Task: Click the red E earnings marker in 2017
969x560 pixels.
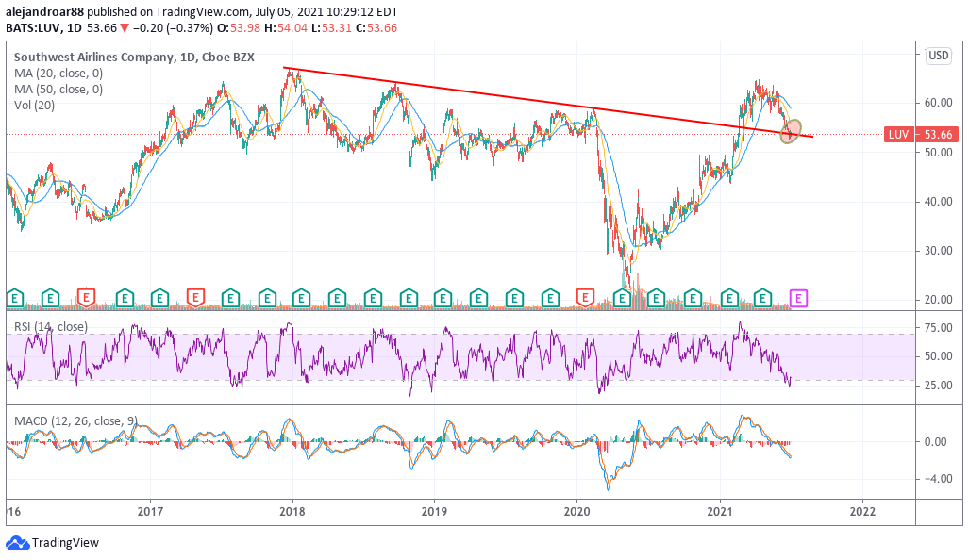Action: pos(195,298)
